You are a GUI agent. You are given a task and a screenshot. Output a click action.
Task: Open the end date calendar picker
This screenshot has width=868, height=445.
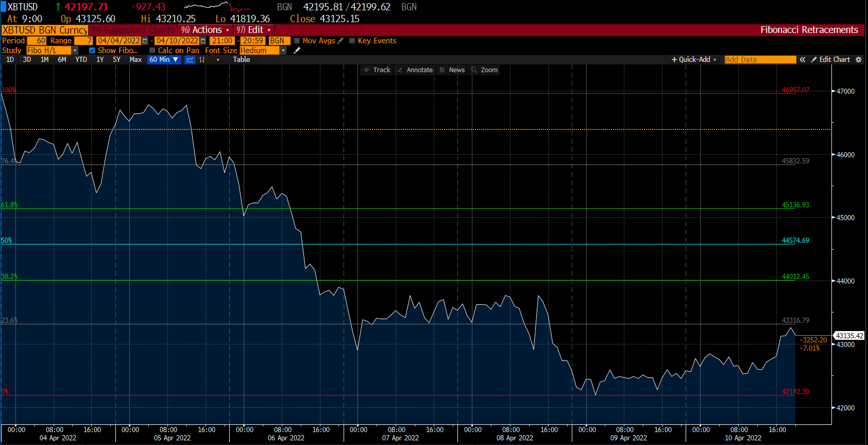click(203, 41)
